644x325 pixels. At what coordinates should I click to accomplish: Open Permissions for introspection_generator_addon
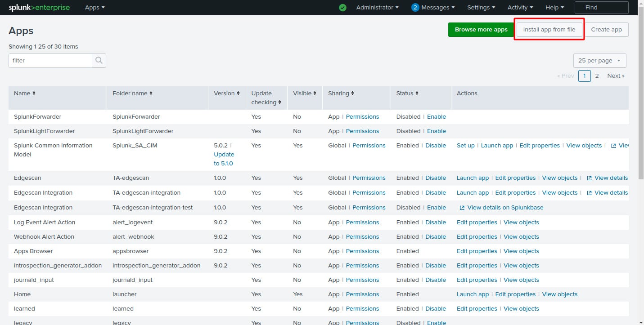tap(362, 266)
